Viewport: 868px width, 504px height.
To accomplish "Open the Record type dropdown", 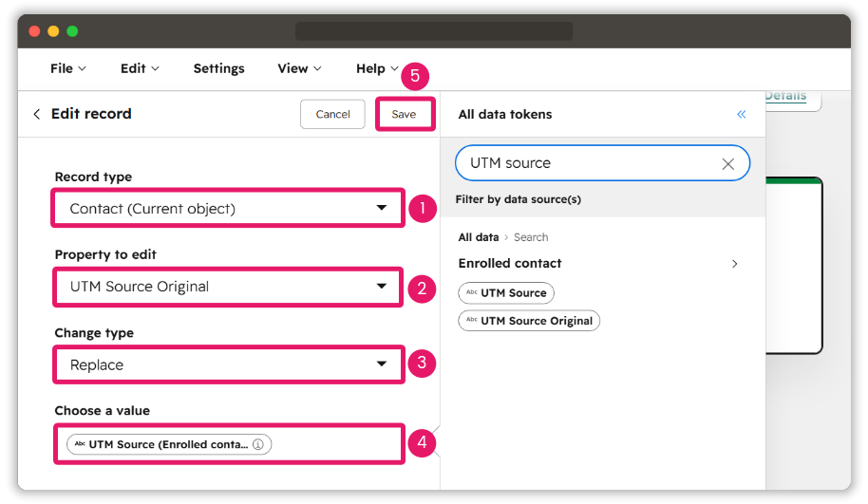I will (228, 209).
